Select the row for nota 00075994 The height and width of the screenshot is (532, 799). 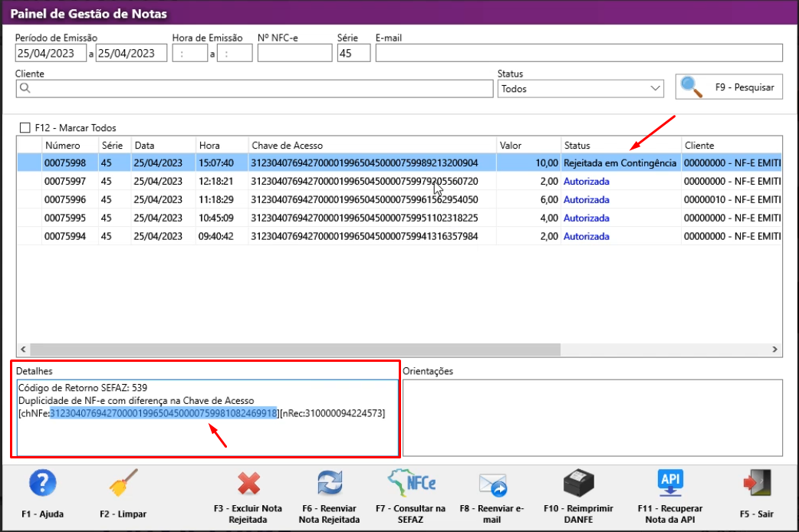(399, 236)
